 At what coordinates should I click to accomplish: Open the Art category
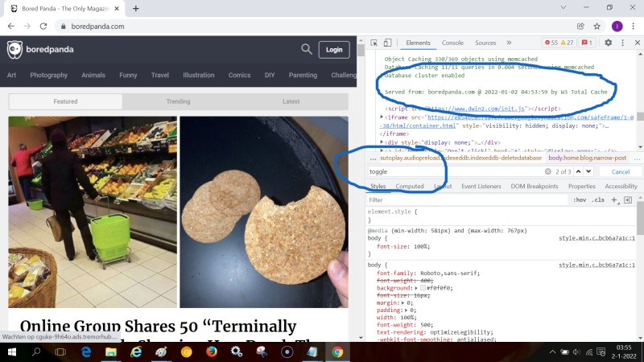11,75
